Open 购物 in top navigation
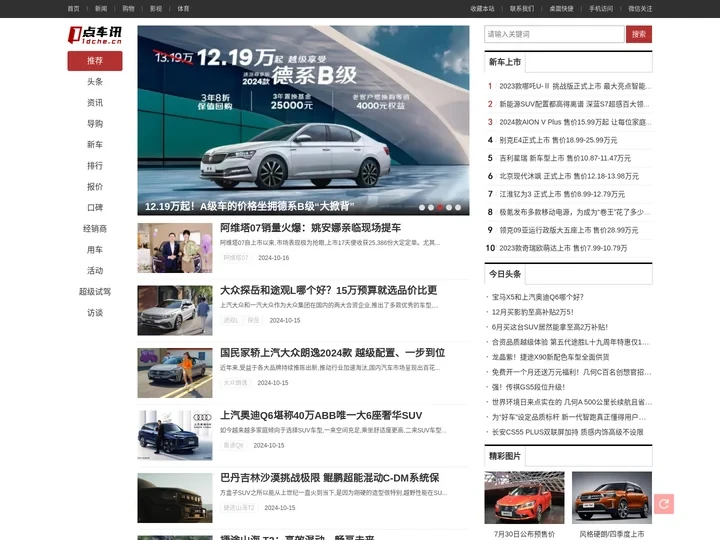The height and width of the screenshot is (540, 720). tap(129, 9)
